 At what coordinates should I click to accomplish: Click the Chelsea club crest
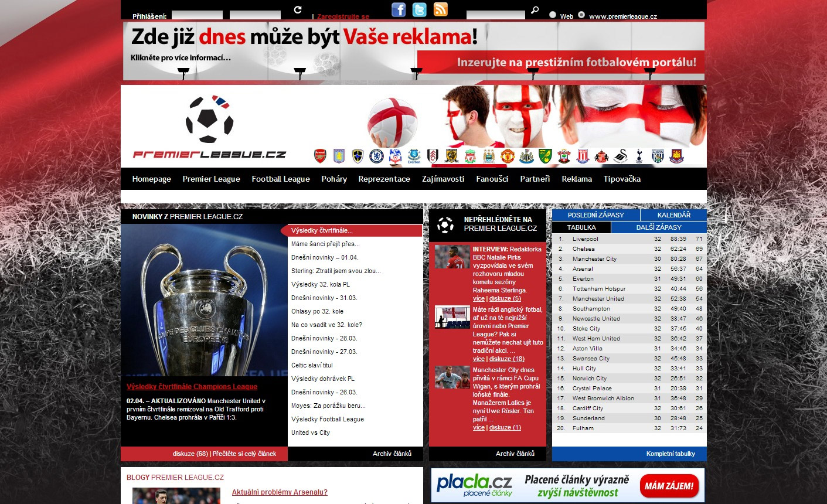376,156
